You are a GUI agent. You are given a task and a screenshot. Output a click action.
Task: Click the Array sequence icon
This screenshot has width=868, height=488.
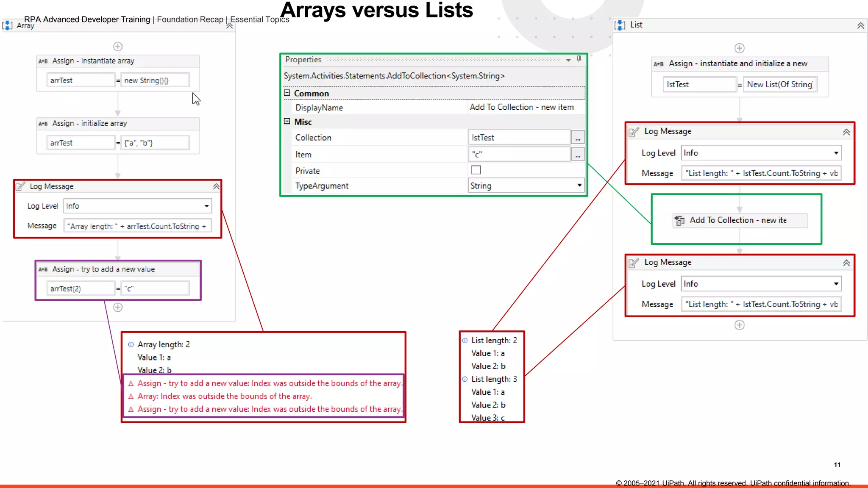pos(7,25)
